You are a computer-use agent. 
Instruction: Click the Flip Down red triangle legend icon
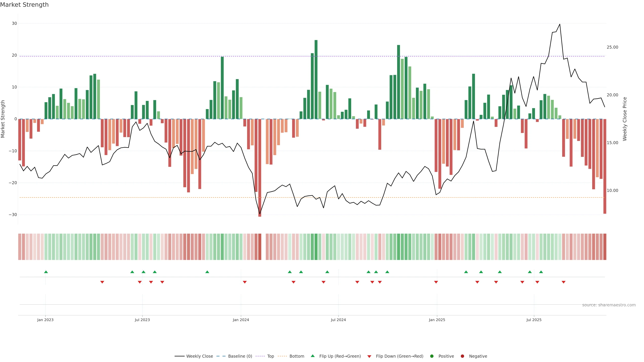[x=369, y=356]
